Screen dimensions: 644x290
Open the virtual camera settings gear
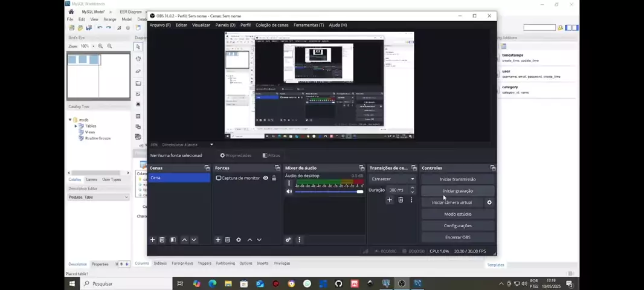click(x=489, y=202)
